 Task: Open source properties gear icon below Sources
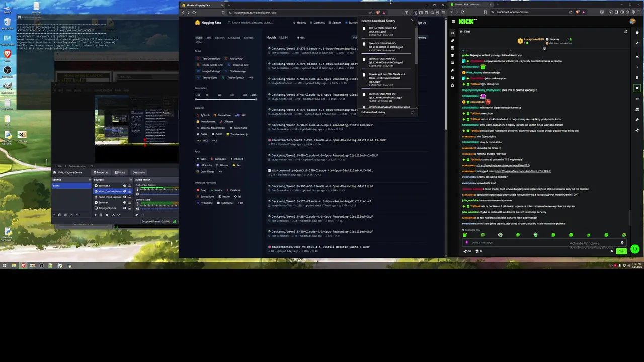pyautogui.click(x=107, y=215)
